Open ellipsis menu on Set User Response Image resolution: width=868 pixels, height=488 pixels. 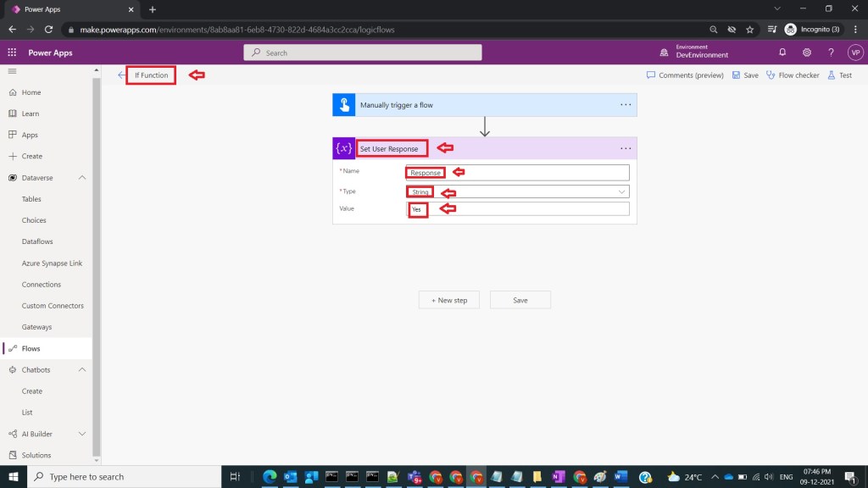click(626, 148)
